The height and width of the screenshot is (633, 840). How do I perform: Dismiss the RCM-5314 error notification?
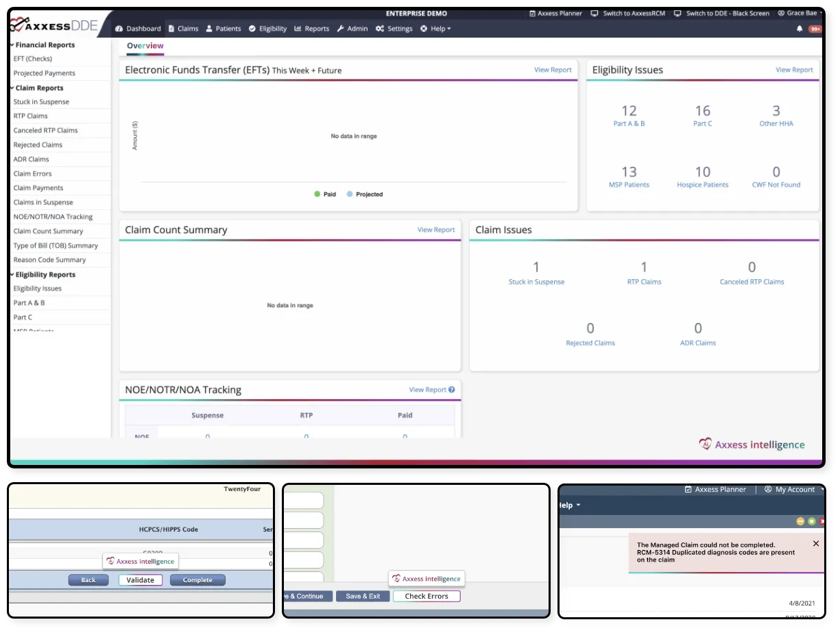(x=816, y=543)
